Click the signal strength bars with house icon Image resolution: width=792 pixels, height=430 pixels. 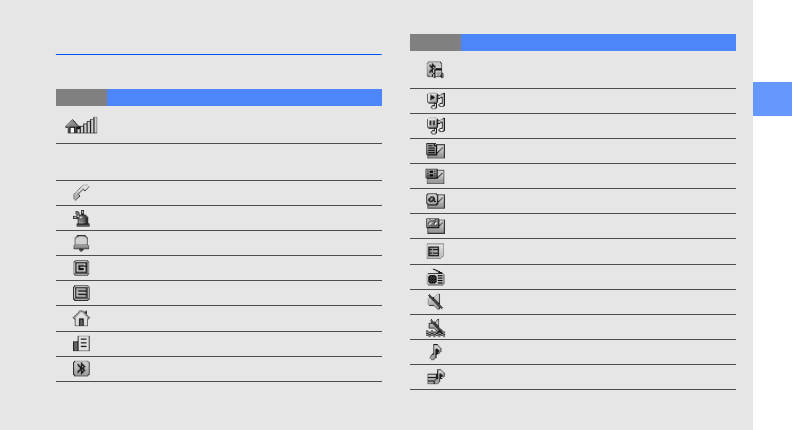81,125
